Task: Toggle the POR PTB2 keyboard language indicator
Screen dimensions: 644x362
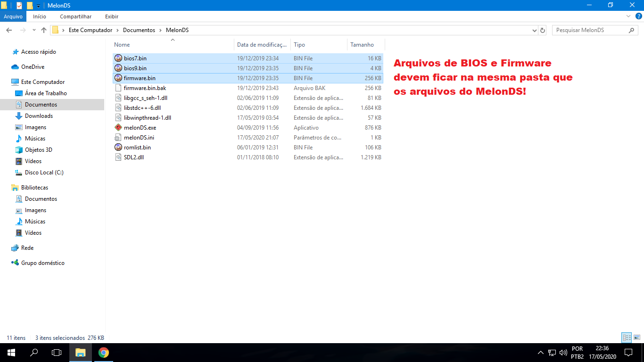Action: point(578,352)
